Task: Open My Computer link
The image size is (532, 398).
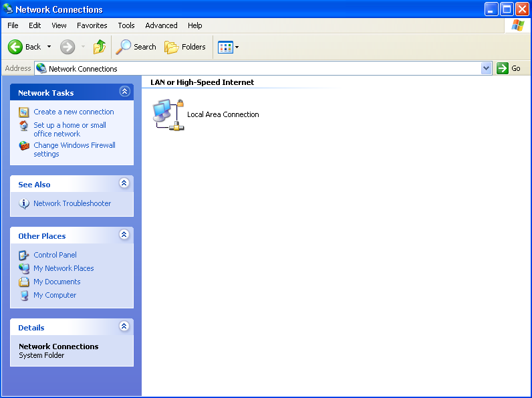Action: (55, 295)
